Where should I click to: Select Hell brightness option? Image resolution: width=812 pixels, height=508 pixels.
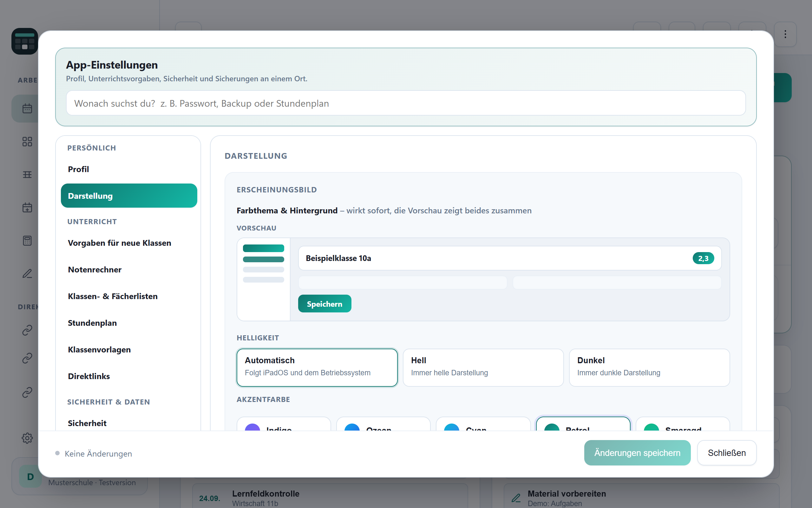click(483, 368)
